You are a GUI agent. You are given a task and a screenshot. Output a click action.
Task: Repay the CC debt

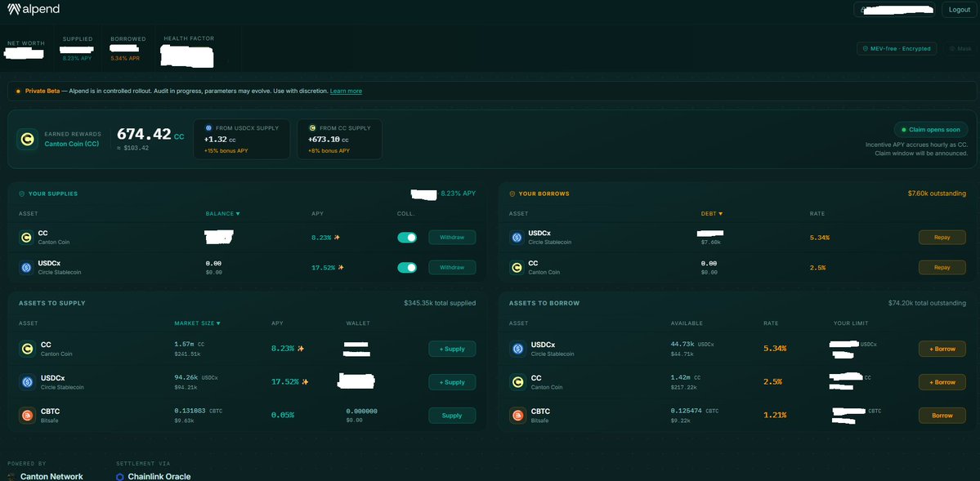[942, 267]
